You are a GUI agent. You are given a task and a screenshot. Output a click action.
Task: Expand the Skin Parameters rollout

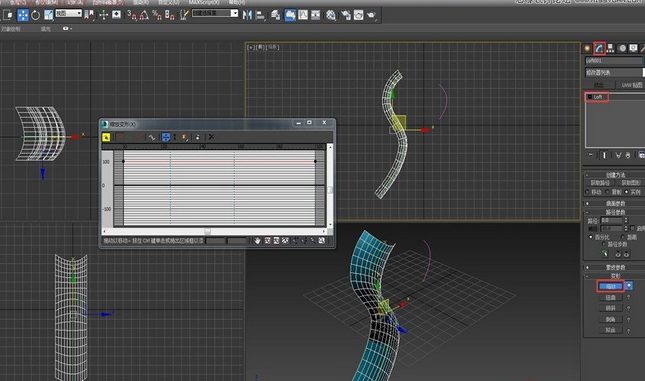614,267
